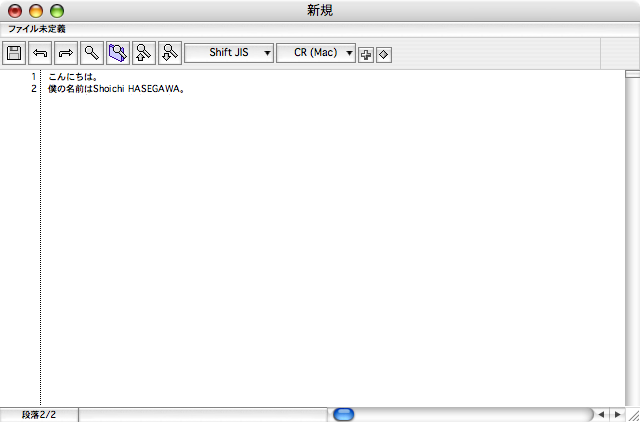Click the text line こんにちは。
This screenshot has width=640, height=422.
(73, 76)
